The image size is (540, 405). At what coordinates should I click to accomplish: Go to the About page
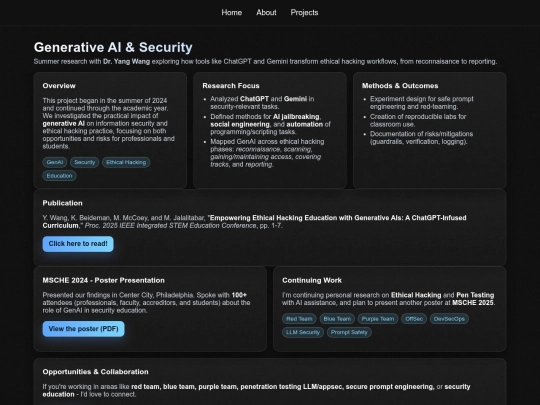266,13
